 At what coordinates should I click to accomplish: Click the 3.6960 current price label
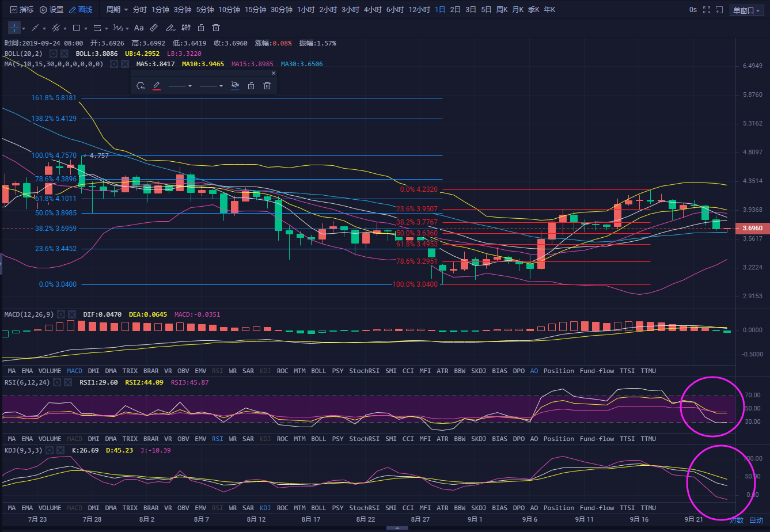pos(752,229)
